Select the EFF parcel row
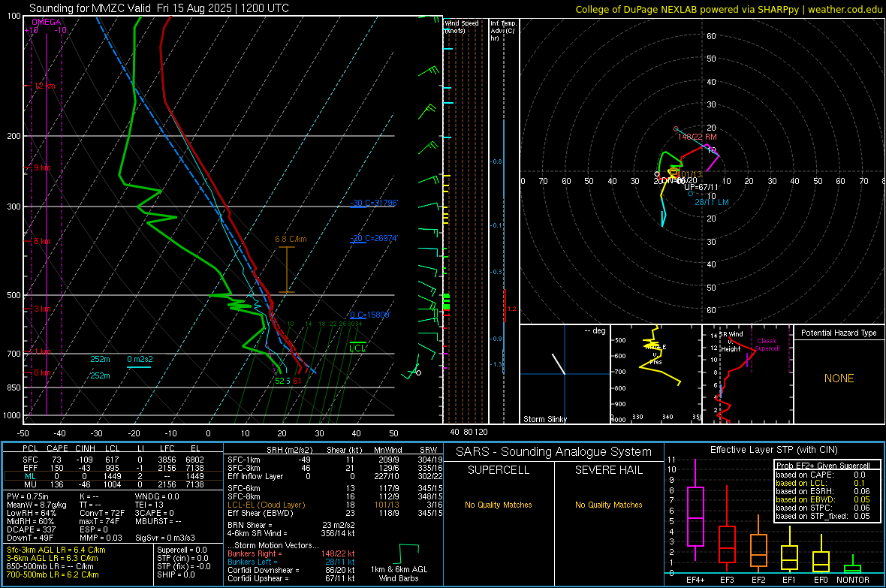This screenshot has width=886, height=588. point(113,468)
